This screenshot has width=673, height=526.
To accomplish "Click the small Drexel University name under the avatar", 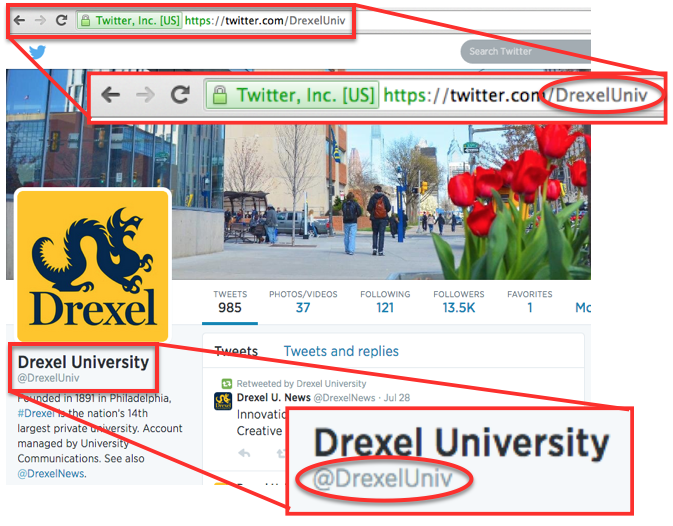I will (83, 362).
